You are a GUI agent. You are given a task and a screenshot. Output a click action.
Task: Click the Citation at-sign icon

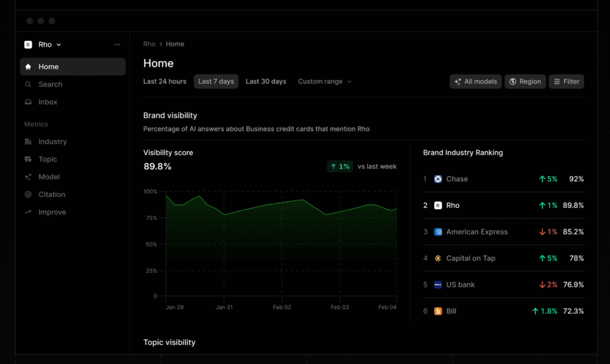(28, 194)
